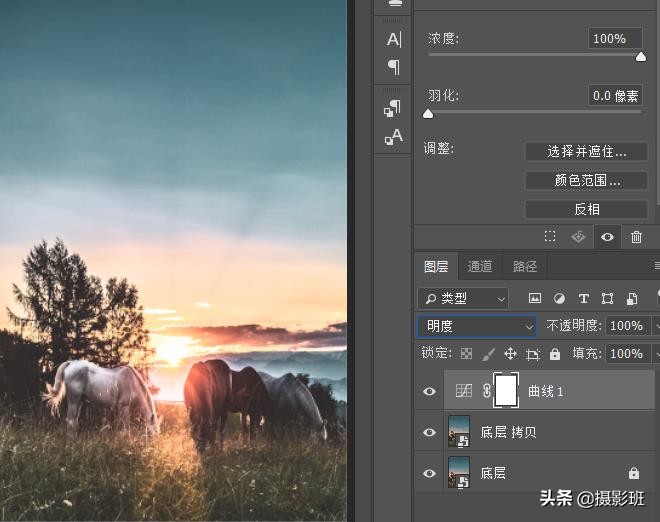The image size is (660, 522).
Task: Select the 底层 layer name
Action: click(x=493, y=473)
